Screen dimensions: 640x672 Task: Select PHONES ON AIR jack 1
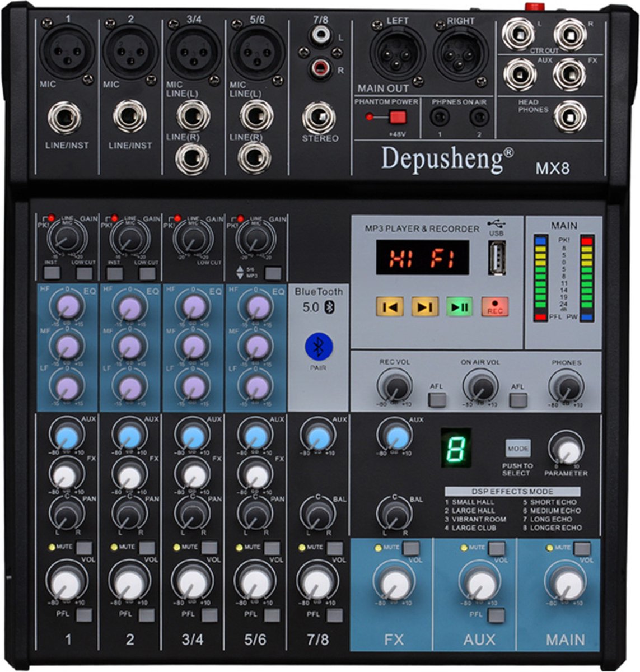[441, 117]
